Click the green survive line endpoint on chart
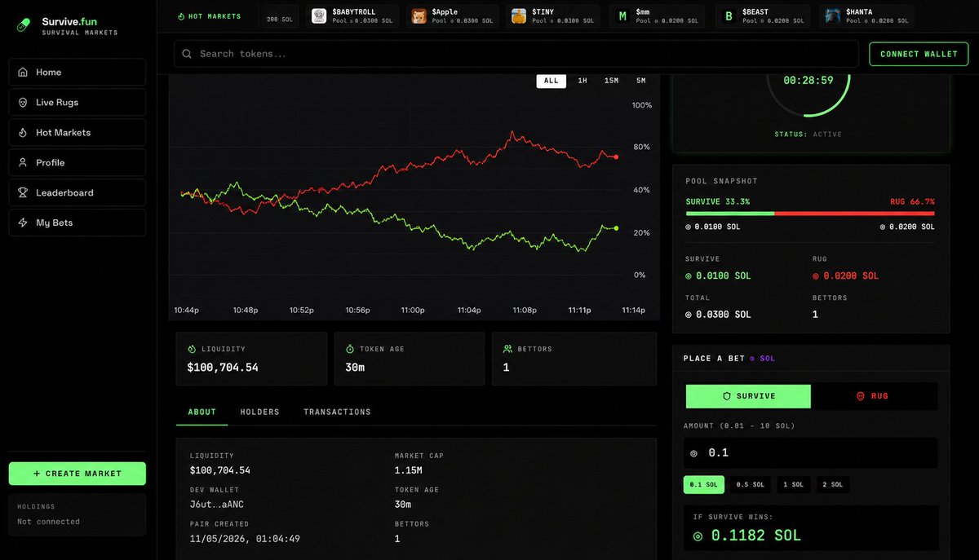The image size is (979, 560). click(616, 228)
